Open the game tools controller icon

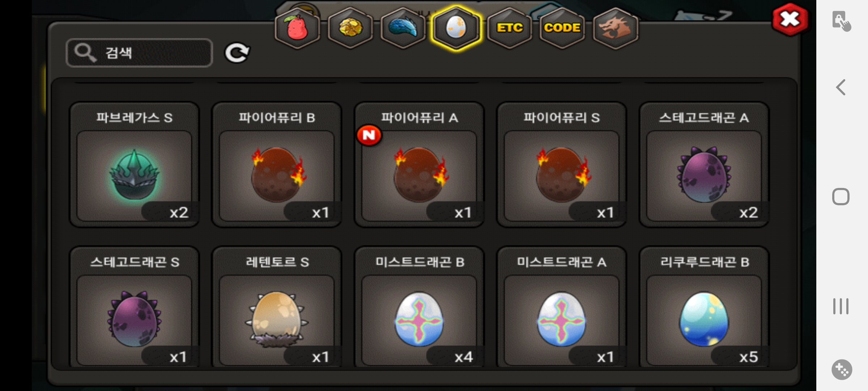842,370
